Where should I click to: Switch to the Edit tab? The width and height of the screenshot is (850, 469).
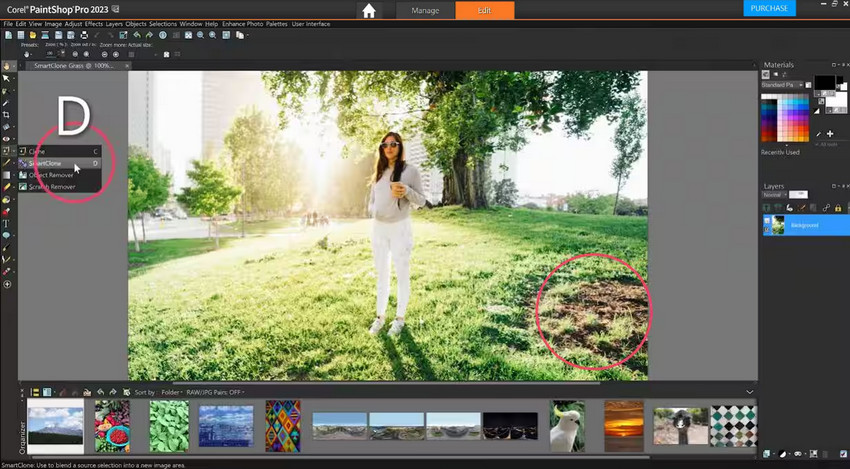point(484,10)
